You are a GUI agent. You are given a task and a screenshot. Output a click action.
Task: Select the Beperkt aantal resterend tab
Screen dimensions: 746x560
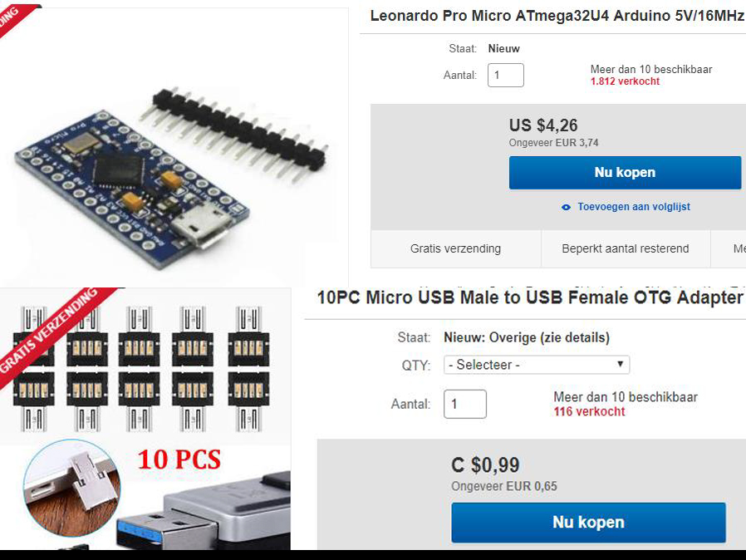coord(626,248)
